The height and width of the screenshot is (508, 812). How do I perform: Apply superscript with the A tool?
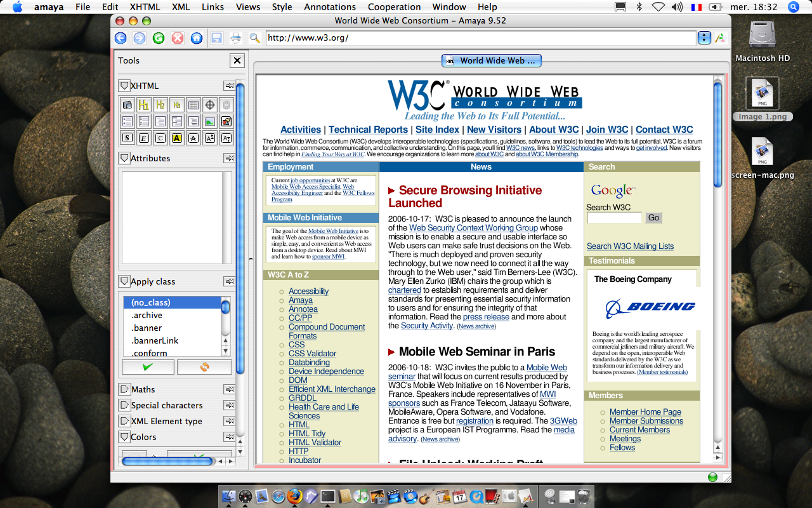tap(210, 138)
